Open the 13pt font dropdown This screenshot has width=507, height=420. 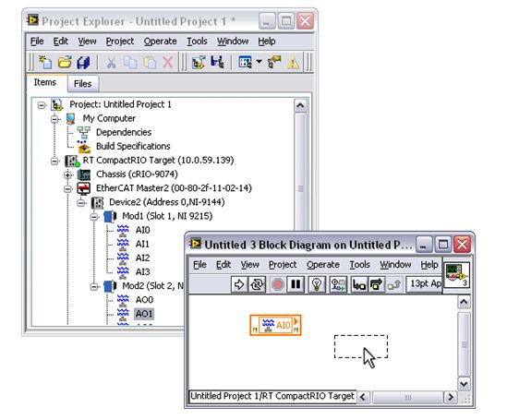pos(424,283)
